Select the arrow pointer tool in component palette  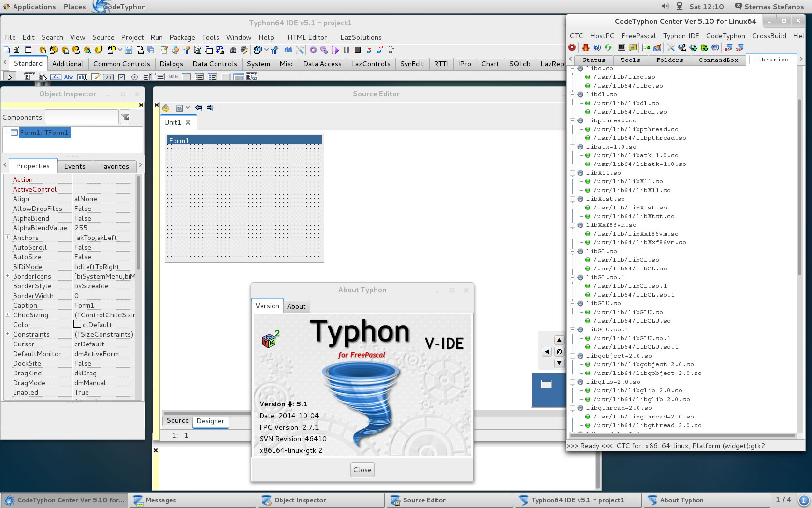[9, 76]
